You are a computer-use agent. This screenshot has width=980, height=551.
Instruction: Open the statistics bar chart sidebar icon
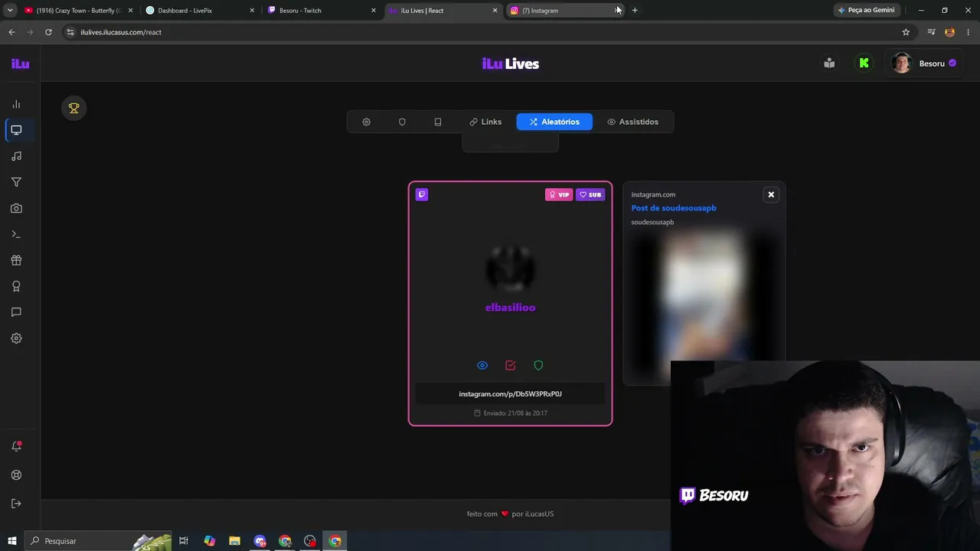click(x=16, y=104)
